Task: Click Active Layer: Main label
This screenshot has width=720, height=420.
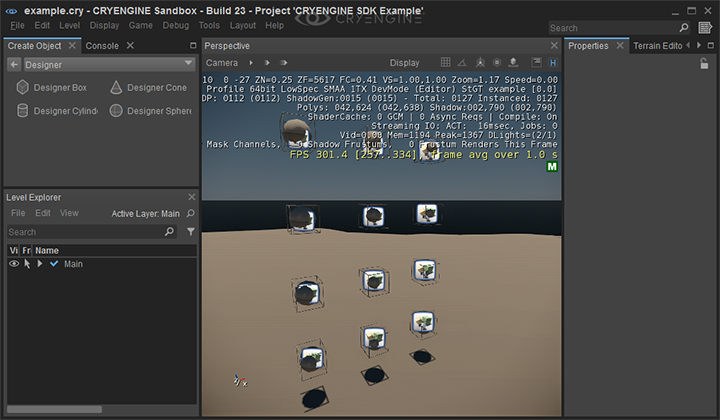Action: (146, 213)
